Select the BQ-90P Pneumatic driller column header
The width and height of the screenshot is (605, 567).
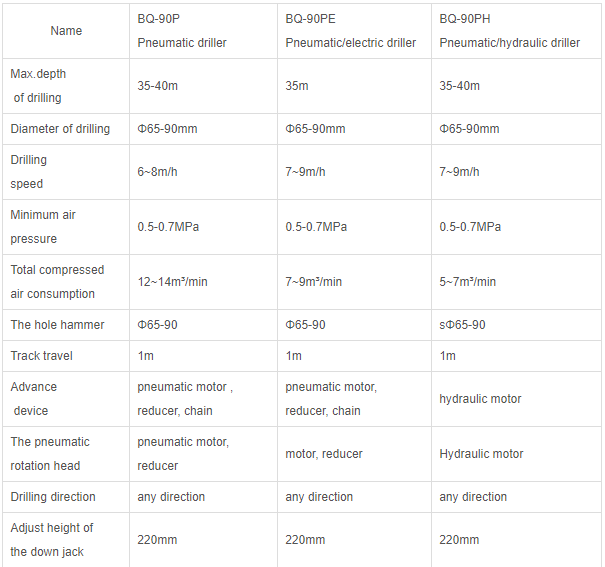(182, 31)
